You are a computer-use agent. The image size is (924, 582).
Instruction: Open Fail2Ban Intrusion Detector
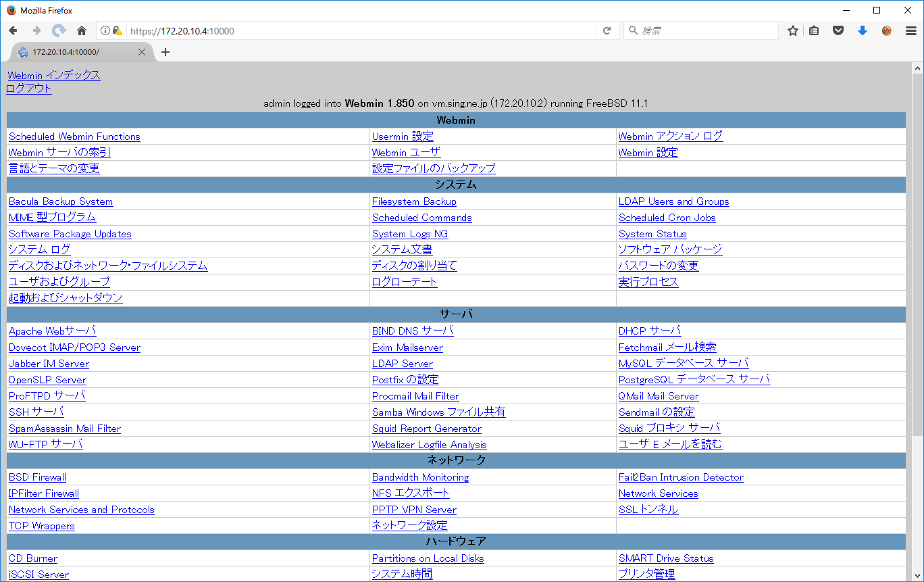681,477
